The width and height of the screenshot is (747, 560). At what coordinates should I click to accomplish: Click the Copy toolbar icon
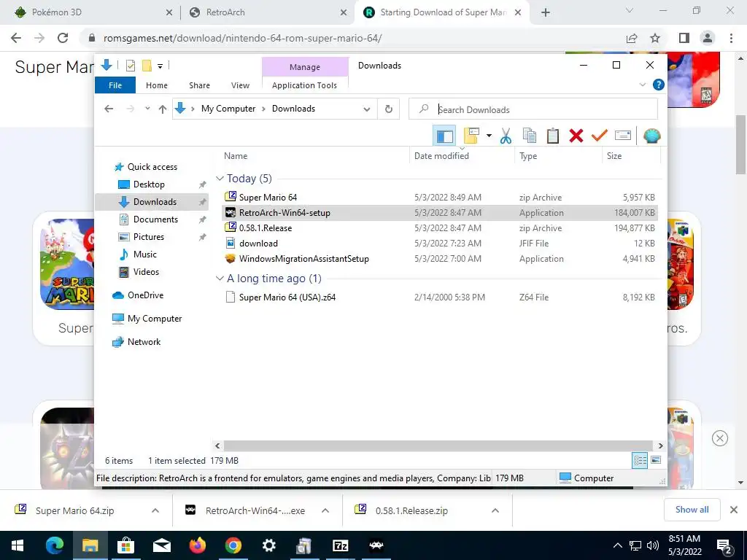point(530,136)
